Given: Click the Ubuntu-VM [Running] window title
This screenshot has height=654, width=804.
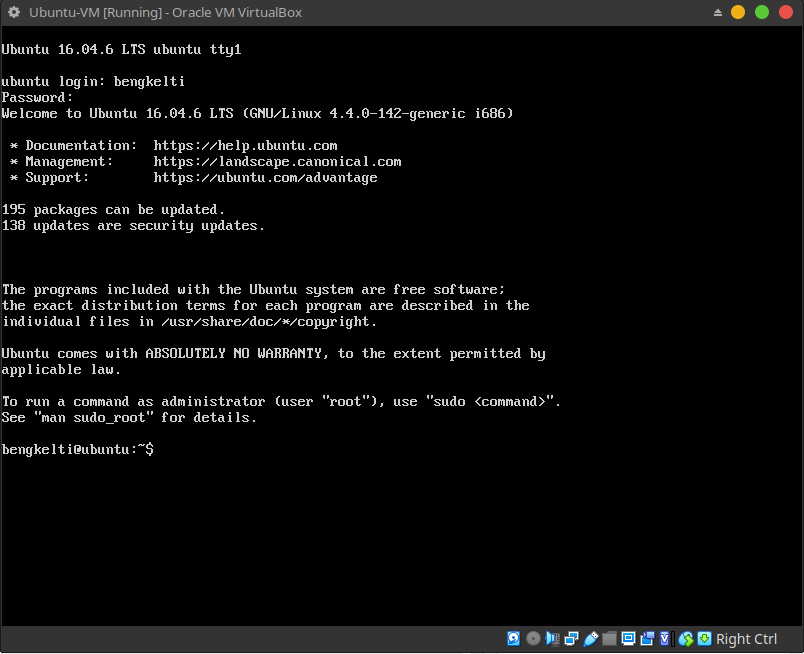Looking at the screenshot, I should coord(166,12).
